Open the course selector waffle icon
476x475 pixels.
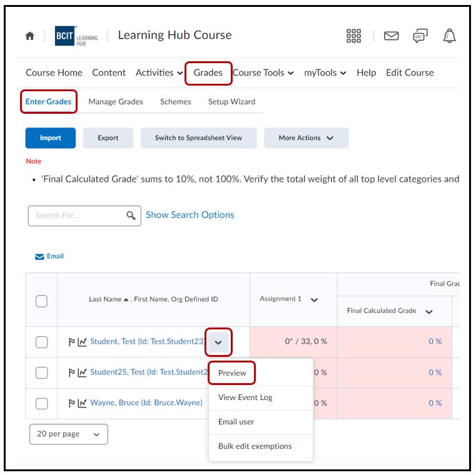click(x=353, y=36)
